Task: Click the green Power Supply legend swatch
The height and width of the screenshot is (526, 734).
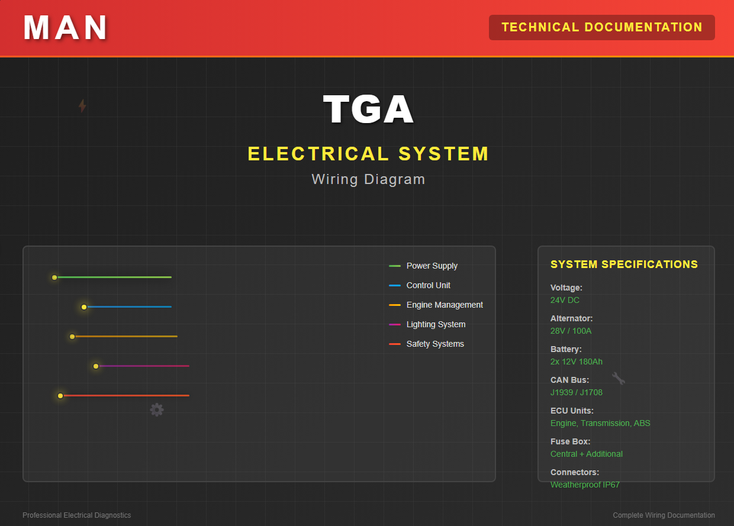Action: [x=395, y=266]
